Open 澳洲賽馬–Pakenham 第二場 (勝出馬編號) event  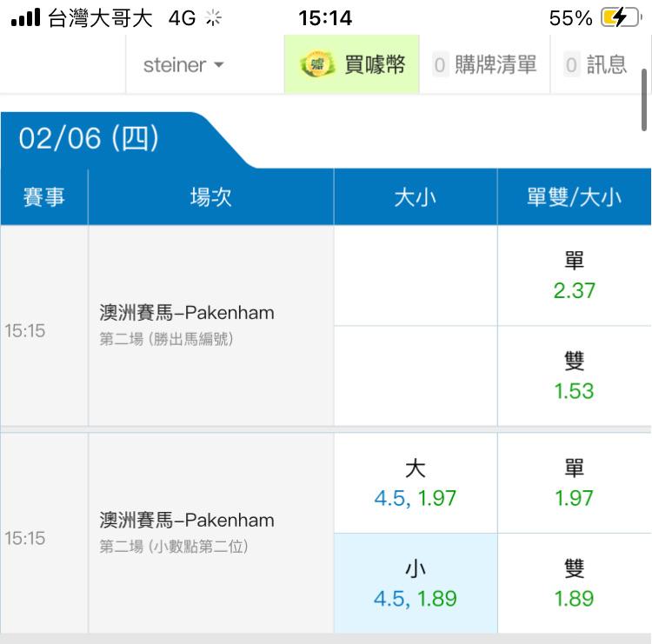tap(187, 325)
